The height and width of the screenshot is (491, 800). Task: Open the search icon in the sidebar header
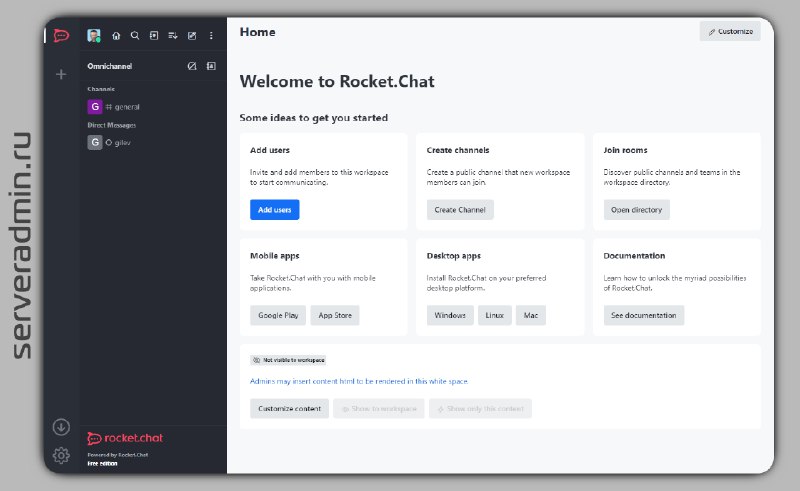135,36
